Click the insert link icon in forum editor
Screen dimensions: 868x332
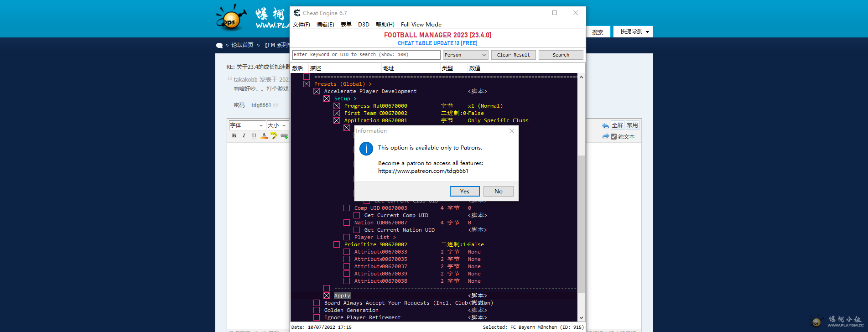[284, 135]
